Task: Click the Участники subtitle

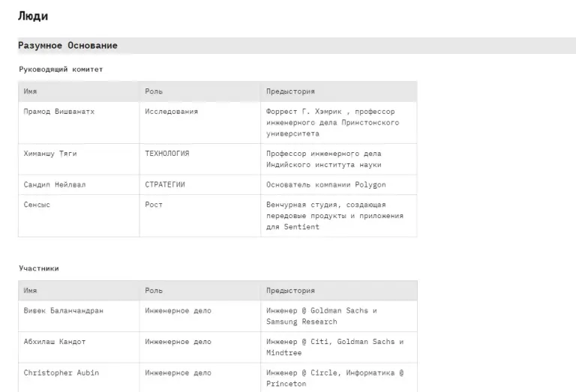Action: pos(39,268)
